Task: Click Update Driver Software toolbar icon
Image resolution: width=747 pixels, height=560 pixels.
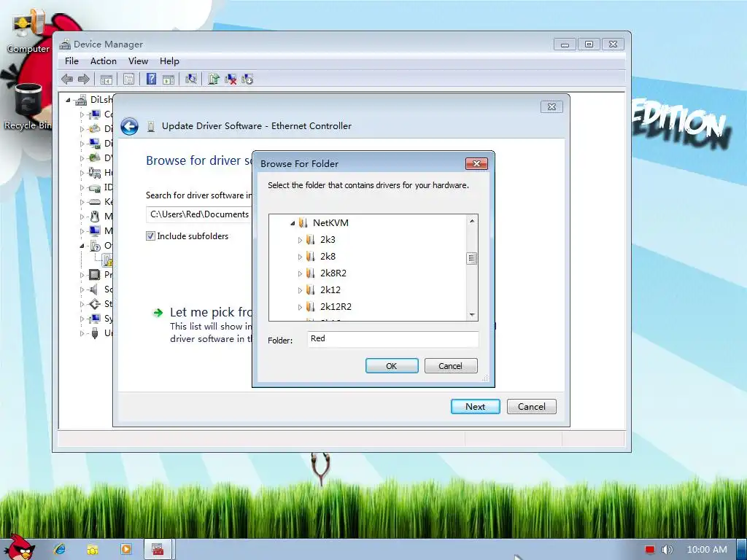Action: pyautogui.click(x=214, y=79)
